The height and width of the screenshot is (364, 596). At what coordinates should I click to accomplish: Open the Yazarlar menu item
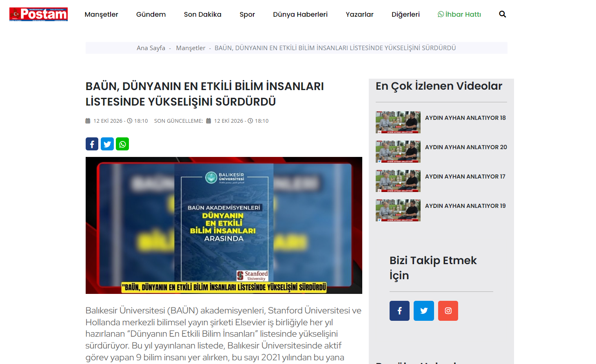(359, 14)
